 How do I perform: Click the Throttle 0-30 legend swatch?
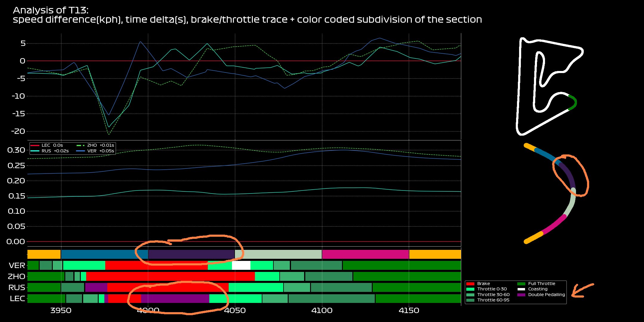470,289
